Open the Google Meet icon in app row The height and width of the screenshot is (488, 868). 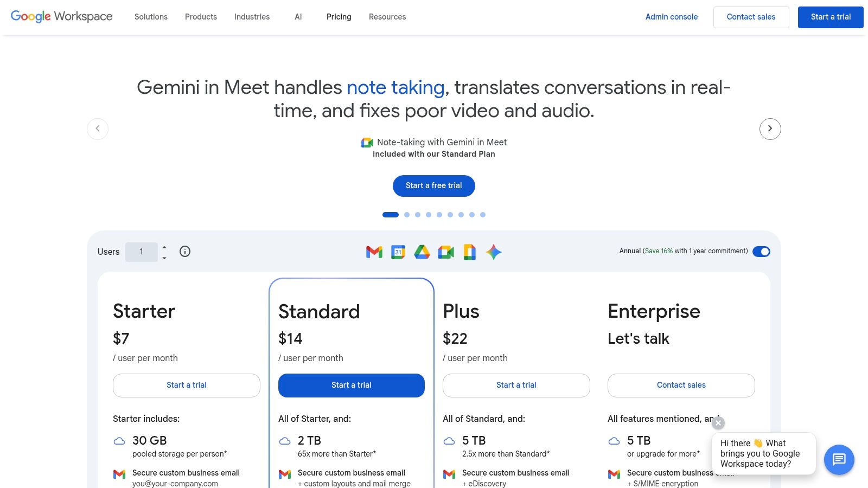(446, 252)
